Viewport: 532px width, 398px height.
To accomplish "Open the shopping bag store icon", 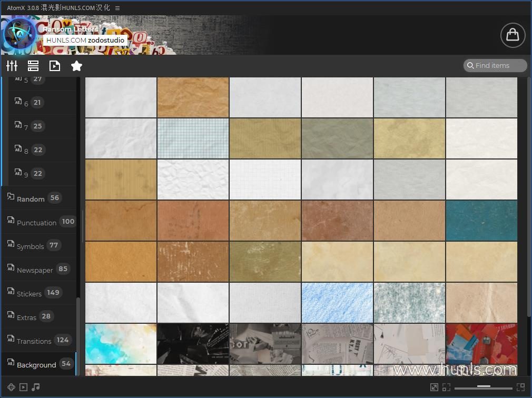I will tap(513, 35).
